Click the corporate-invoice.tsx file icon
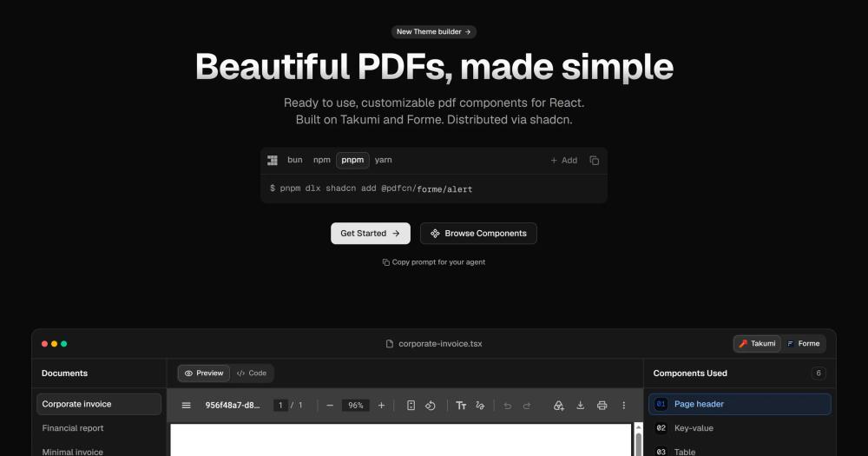 (390, 344)
